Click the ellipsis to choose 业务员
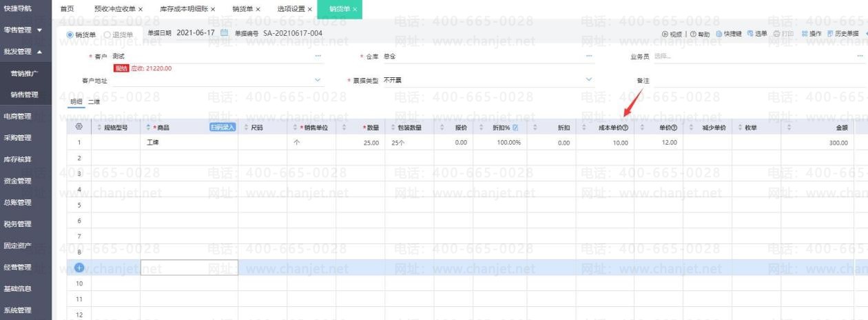This screenshot has height=320, width=868. pyautogui.click(x=860, y=56)
